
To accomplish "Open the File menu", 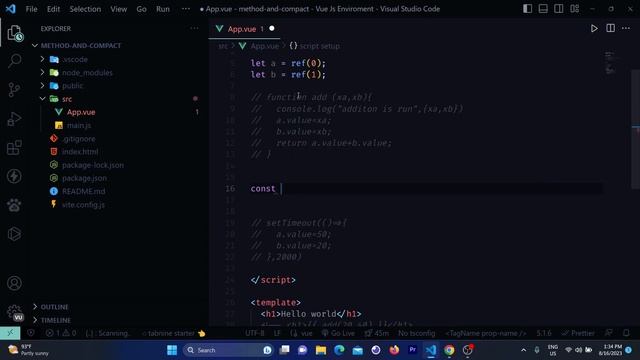I will [x=31, y=9].
